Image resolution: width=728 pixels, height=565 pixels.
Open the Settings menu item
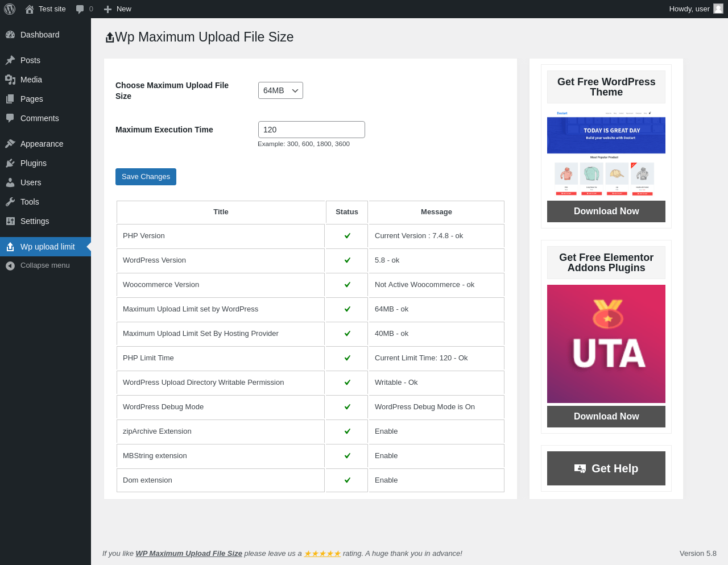(x=45, y=221)
